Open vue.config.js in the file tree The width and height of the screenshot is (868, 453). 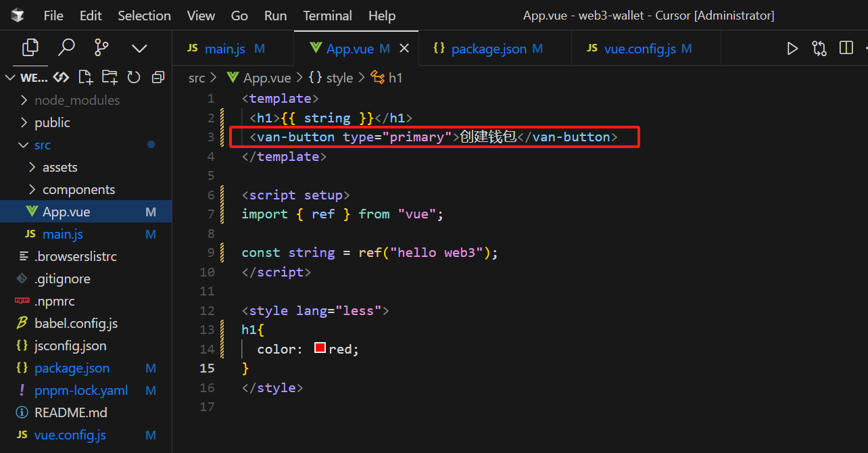86,435
